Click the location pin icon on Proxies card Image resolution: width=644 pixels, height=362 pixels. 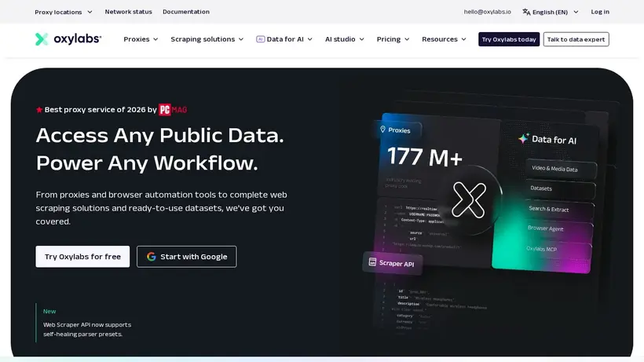[x=382, y=130]
